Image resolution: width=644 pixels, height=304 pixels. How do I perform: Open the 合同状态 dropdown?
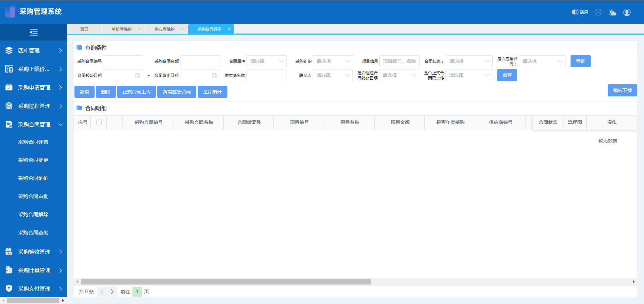(x=469, y=61)
